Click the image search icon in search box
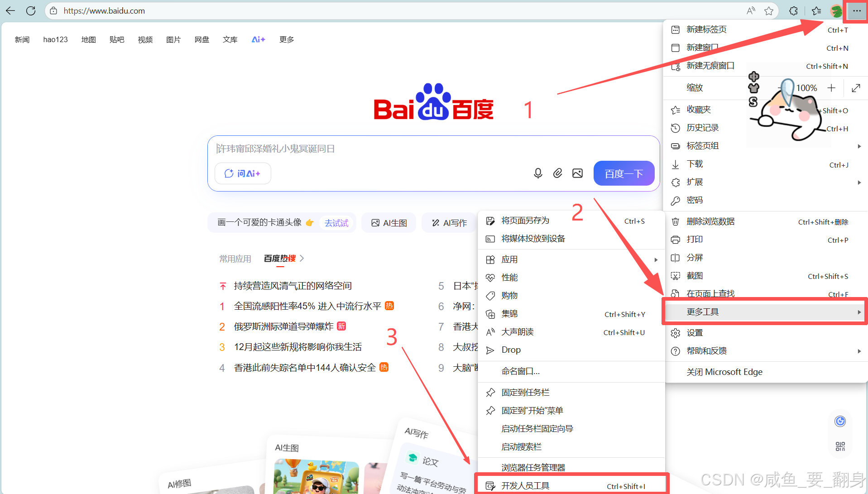Screen dimensions: 868x494 click(x=577, y=173)
